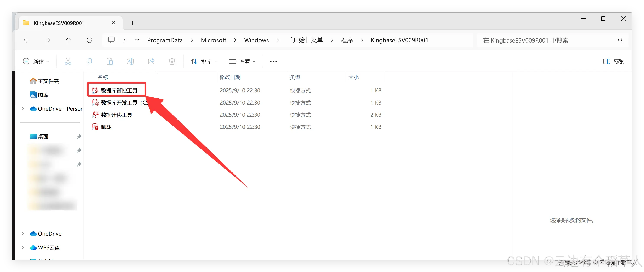Go back to the previous folder

(27, 40)
